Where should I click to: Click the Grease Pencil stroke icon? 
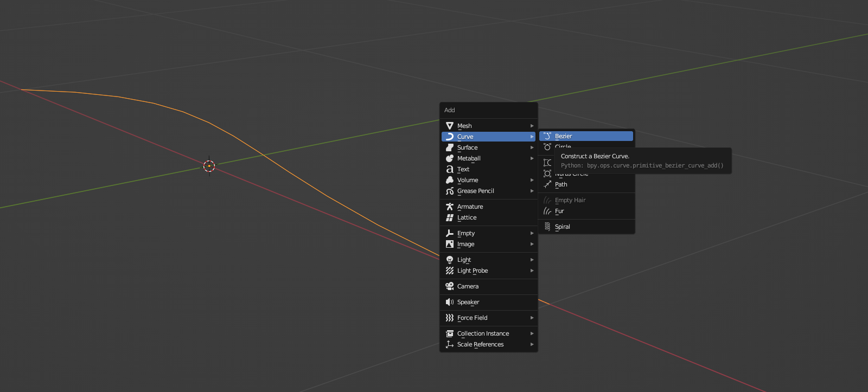(449, 191)
